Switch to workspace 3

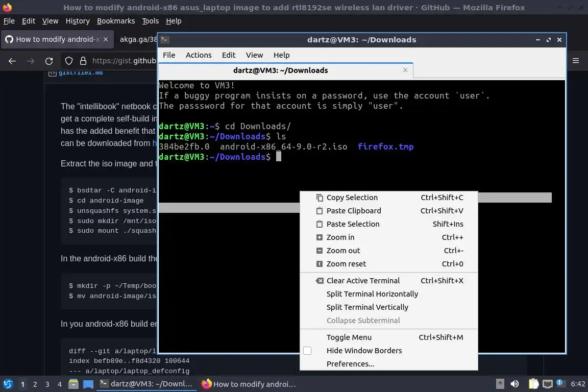(47, 384)
